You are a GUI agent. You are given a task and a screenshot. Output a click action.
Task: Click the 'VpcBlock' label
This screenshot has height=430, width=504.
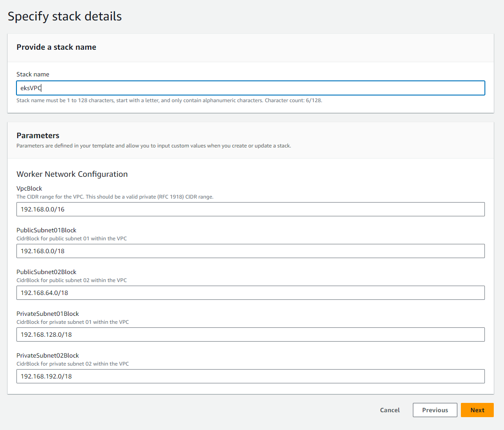29,188
